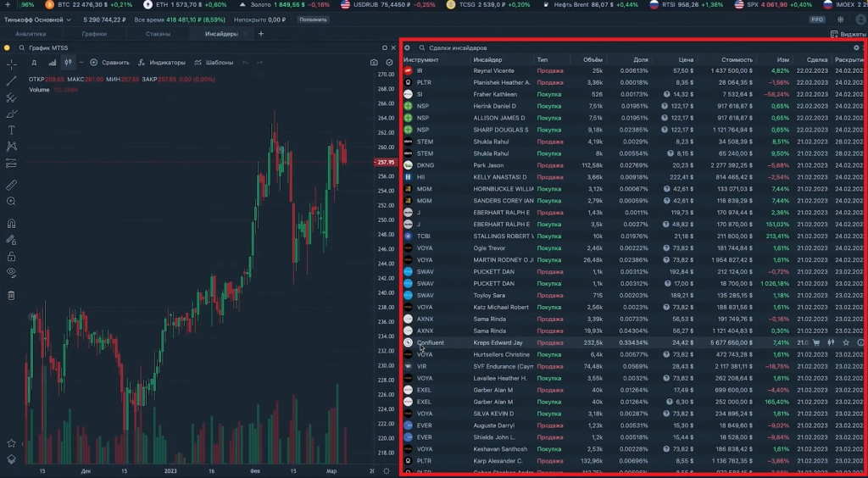Toggle lock all drawings

click(11, 256)
